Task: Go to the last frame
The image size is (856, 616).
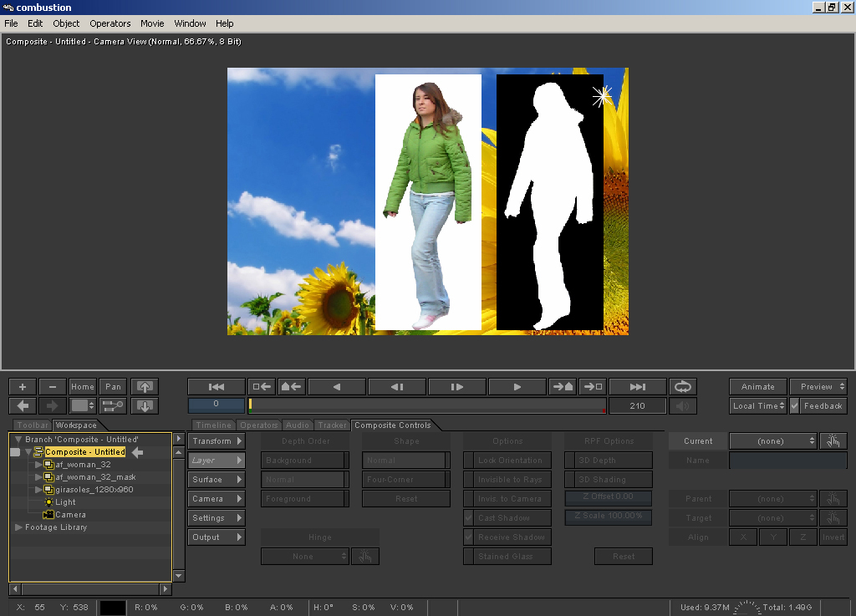Action: pos(638,387)
